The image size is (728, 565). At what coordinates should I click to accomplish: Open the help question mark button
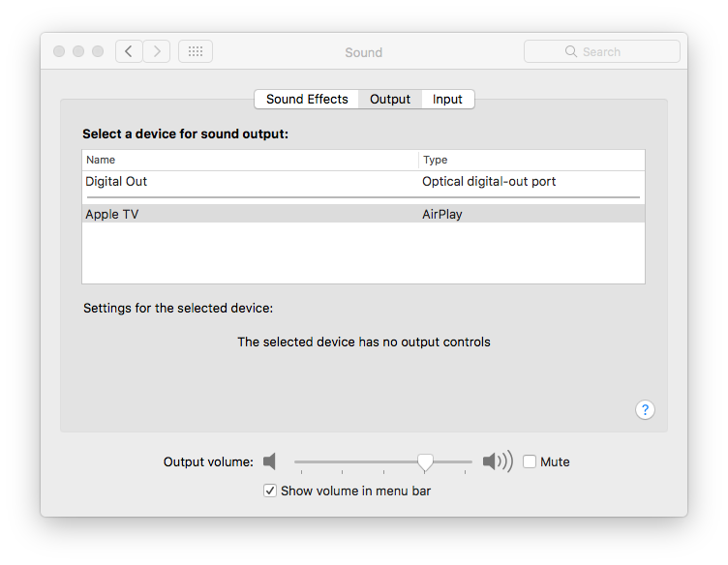click(645, 409)
